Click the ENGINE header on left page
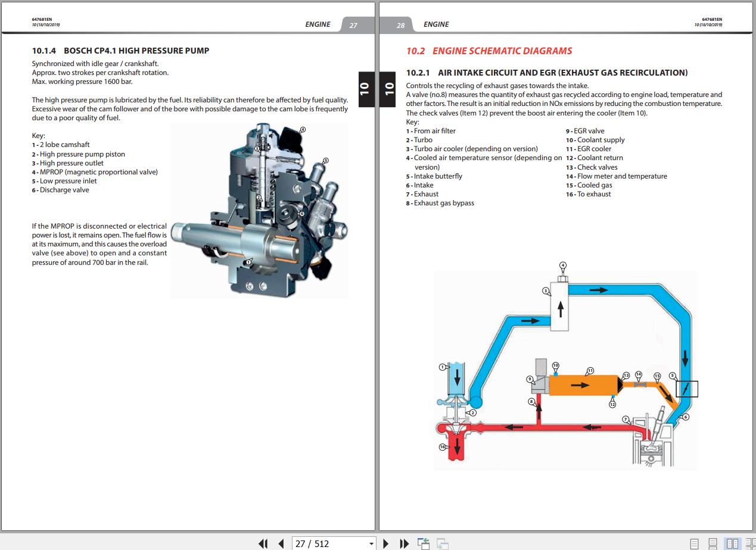Image resolution: width=756 pixels, height=550 pixels. point(318,24)
